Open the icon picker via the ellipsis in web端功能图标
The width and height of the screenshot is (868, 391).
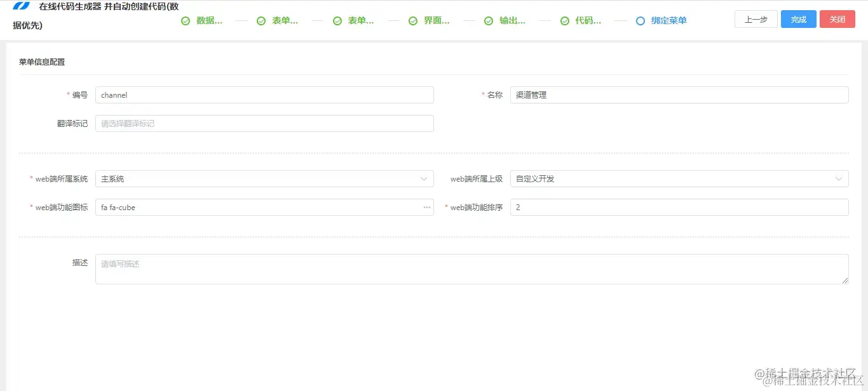pos(426,207)
